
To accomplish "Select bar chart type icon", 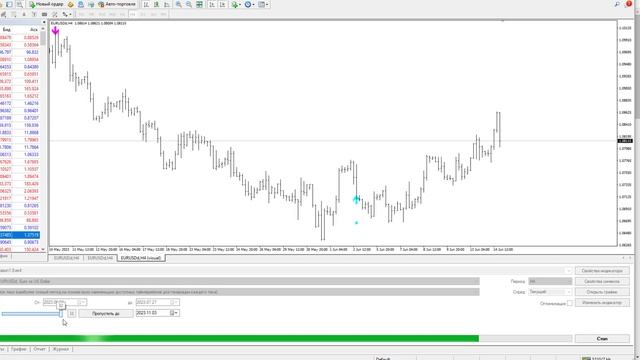I will (x=146, y=4).
